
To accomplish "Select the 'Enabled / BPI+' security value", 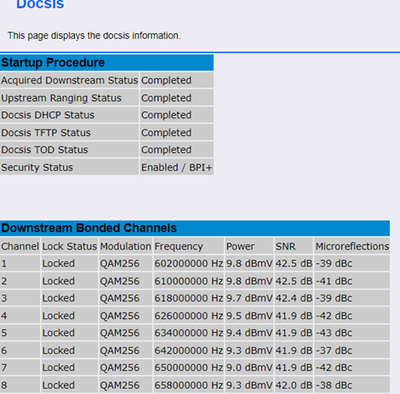I will [177, 167].
